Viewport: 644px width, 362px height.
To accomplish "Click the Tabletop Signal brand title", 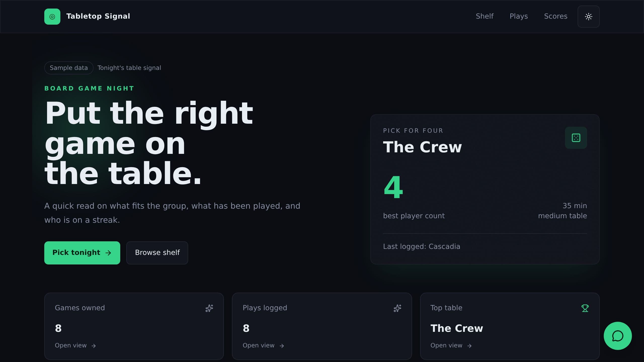I will (98, 16).
